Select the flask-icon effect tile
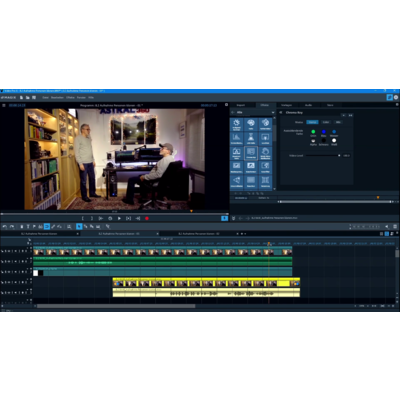 (251, 138)
